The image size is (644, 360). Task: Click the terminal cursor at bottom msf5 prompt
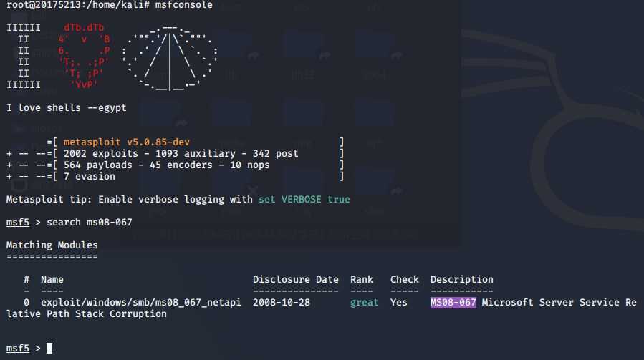49,348
